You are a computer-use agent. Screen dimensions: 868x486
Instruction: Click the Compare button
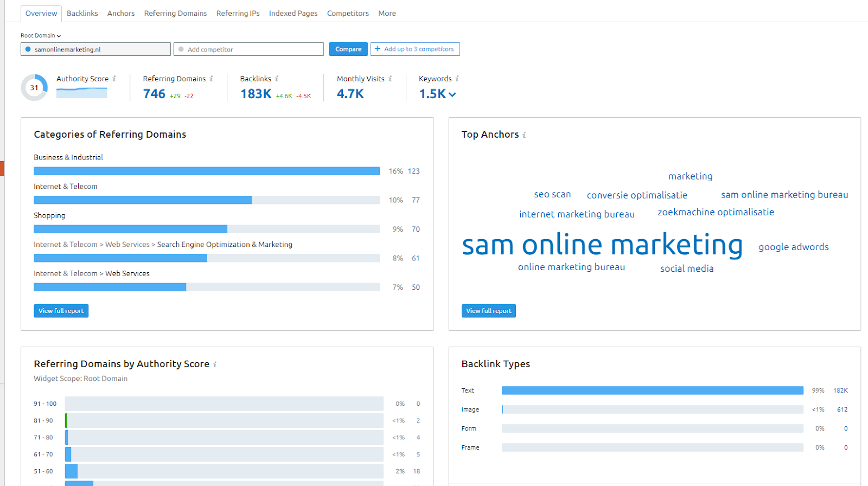pos(348,49)
